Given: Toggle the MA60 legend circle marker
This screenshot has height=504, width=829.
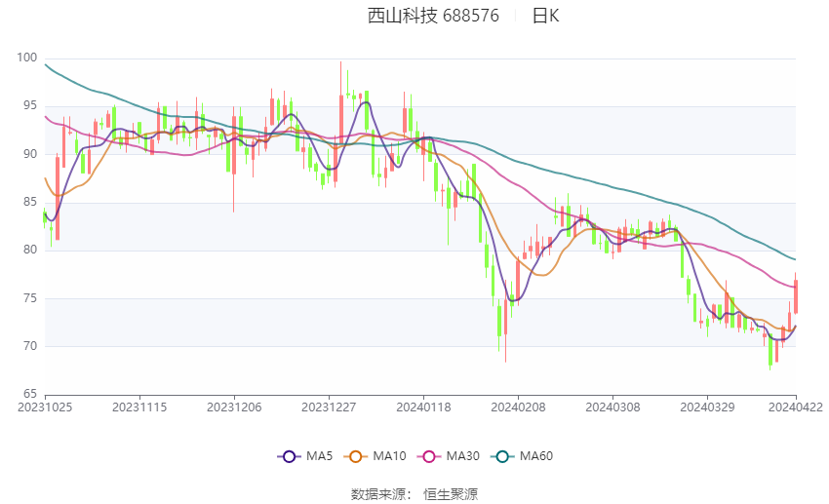Looking at the screenshot, I should coord(502,456).
